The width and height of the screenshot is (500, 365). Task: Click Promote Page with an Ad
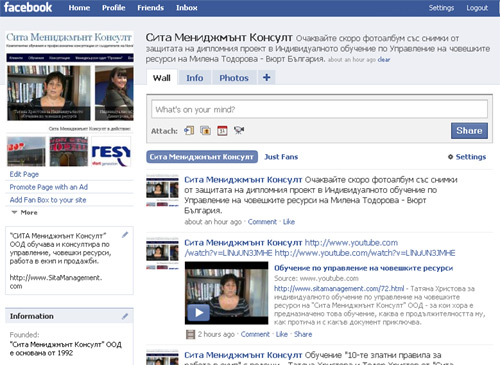pos(49,187)
